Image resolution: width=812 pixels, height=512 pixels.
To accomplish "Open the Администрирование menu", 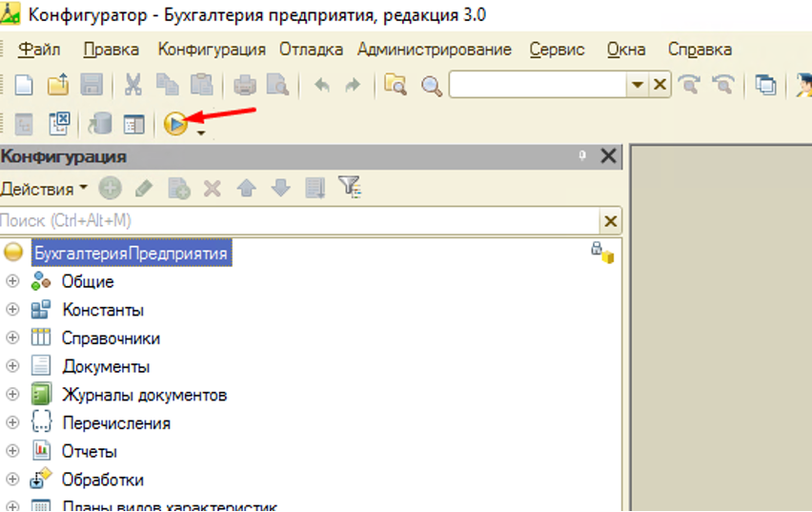I will click(x=435, y=50).
